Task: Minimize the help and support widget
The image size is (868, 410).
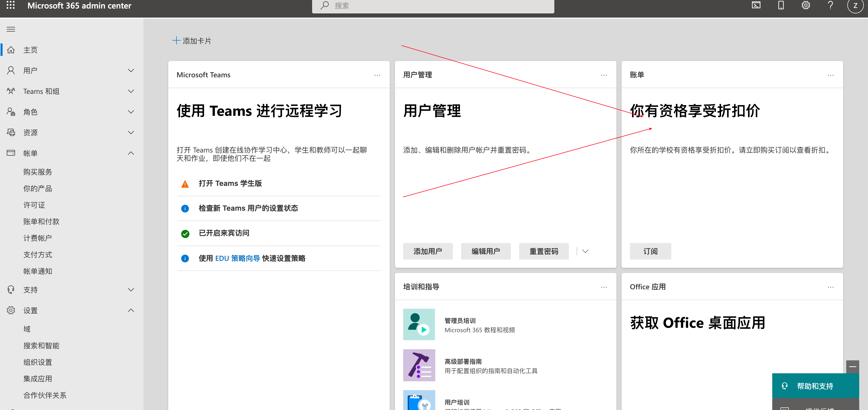Action: pyautogui.click(x=852, y=367)
